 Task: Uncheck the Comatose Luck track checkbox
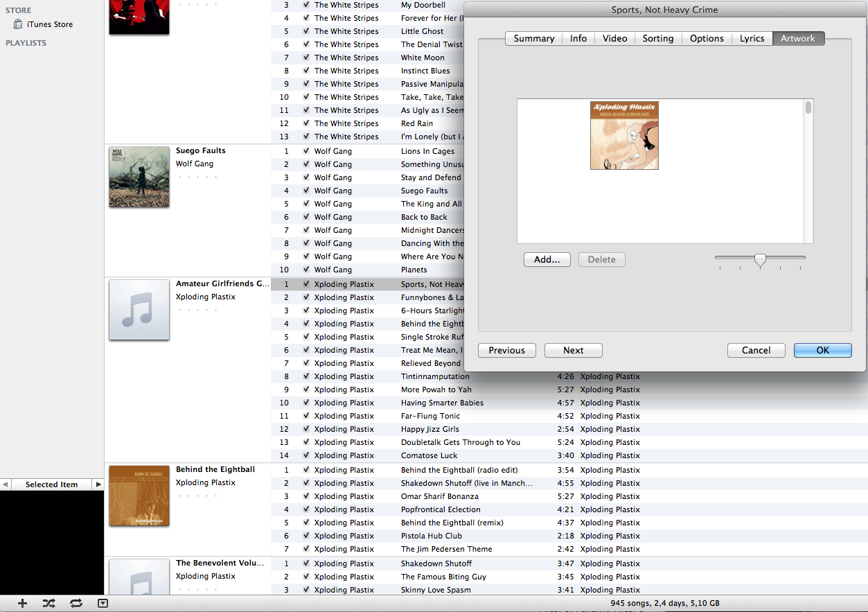(x=306, y=455)
